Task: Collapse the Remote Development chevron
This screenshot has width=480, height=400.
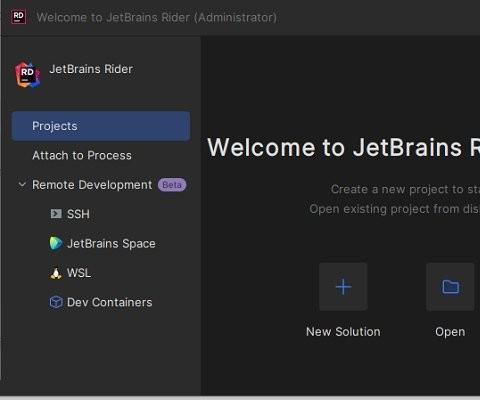Action: tap(22, 185)
